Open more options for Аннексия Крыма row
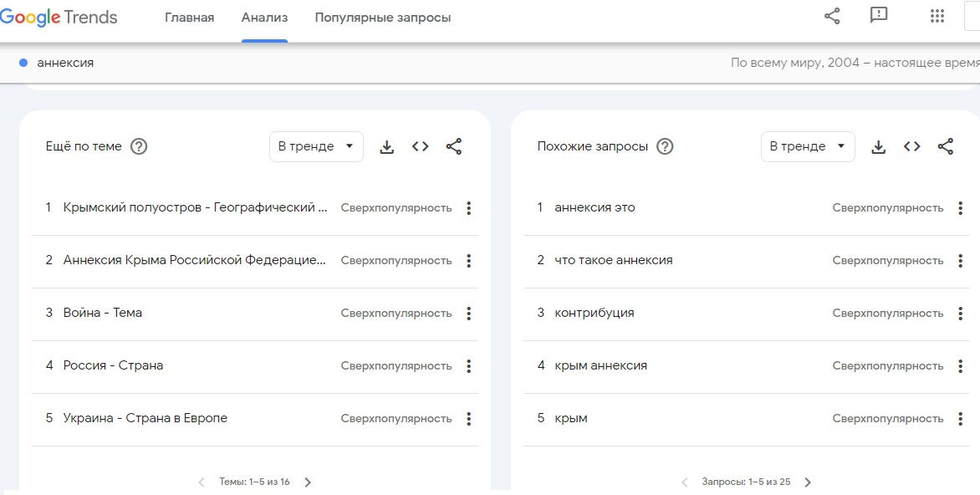The image size is (980, 495). tap(469, 261)
